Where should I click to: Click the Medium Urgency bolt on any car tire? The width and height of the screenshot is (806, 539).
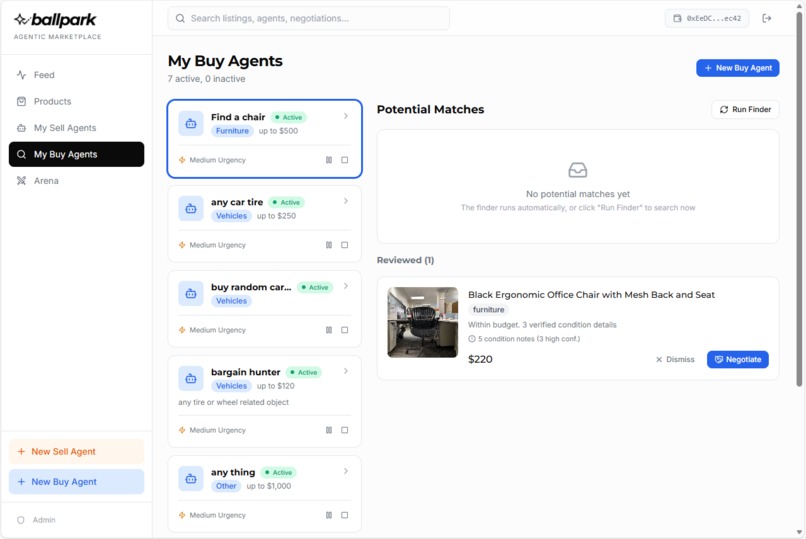[x=182, y=245]
